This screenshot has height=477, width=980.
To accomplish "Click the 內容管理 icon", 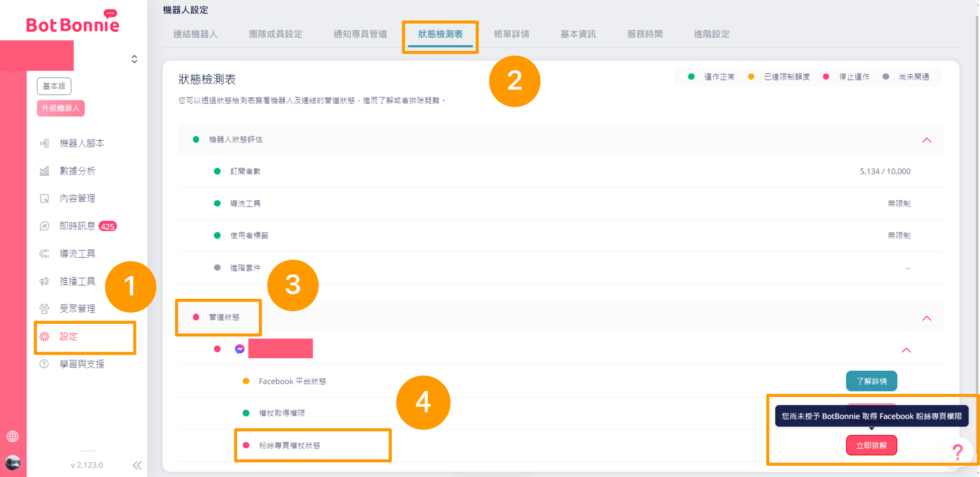I will (x=45, y=198).
